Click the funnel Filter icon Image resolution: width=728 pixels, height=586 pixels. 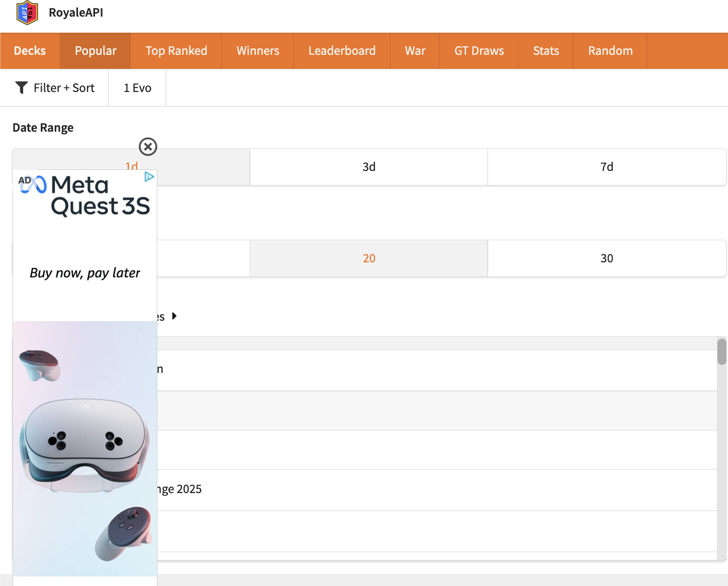pyautogui.click(x=21, y=88)
